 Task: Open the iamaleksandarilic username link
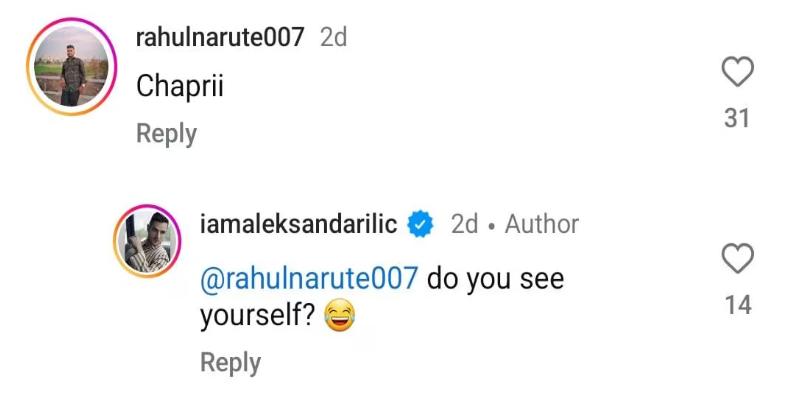click(298, 224)
